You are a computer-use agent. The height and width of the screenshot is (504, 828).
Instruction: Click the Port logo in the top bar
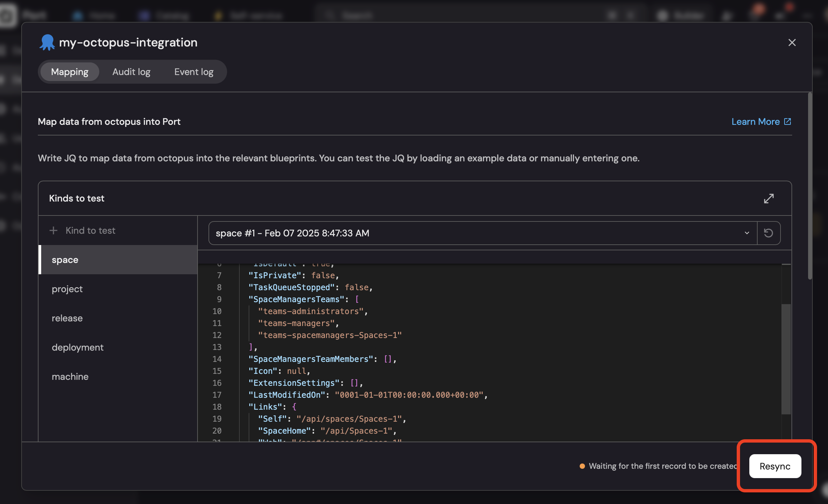coord(7,15)
